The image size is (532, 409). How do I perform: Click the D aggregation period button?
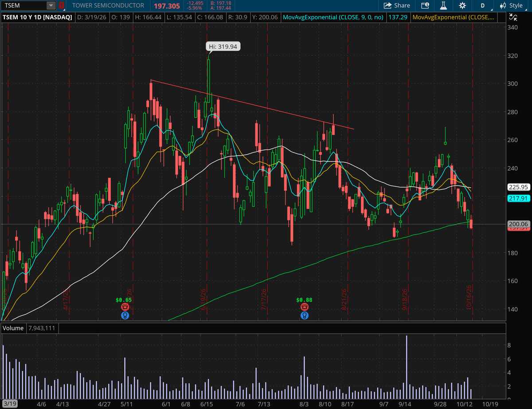pyautogui.click(x=482, y=5)
